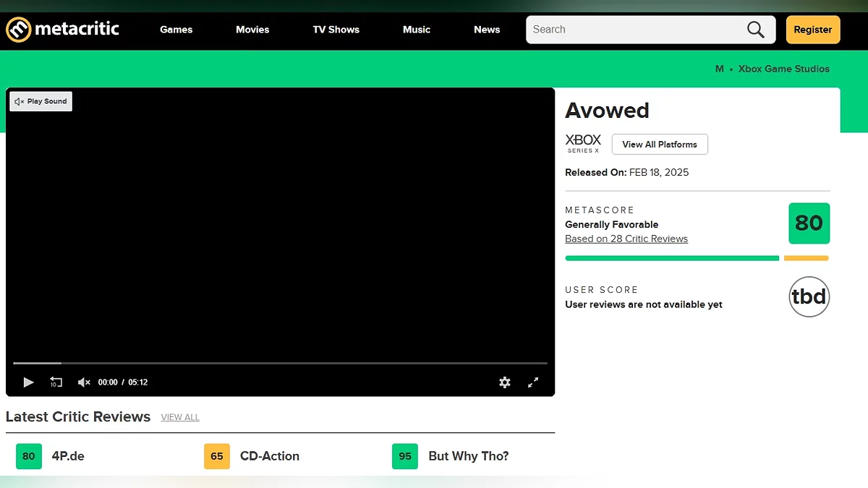Click the search magnifying glass icon
Image resolution: width=868 pixels, height=488 pixels.
tap(755, 30)
